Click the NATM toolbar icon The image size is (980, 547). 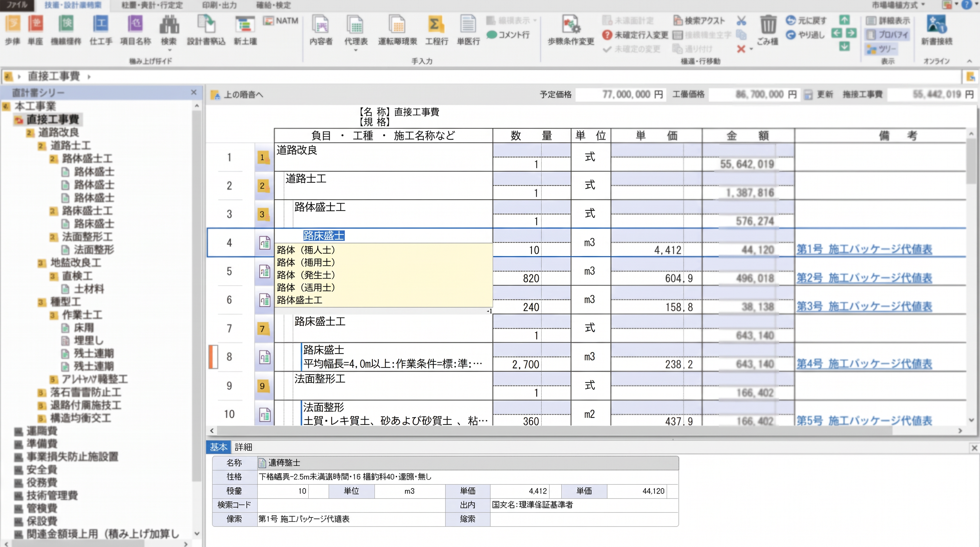point(281,21)
